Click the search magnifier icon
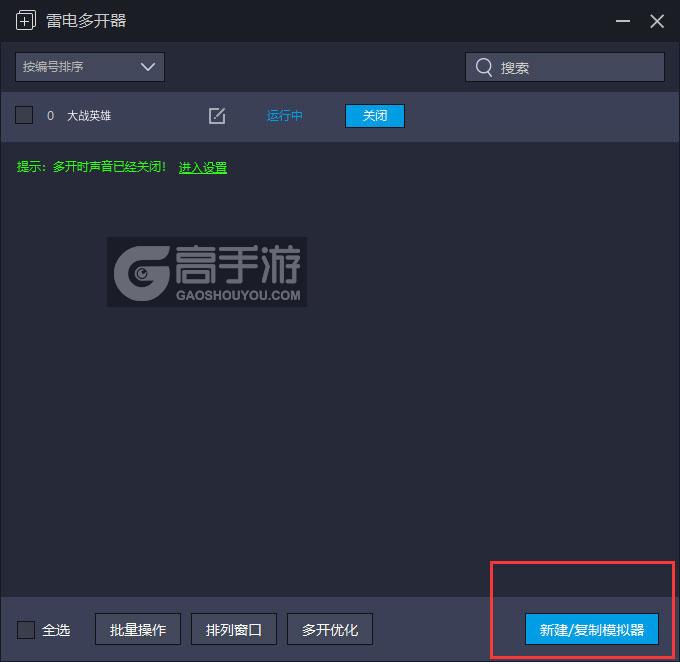This screenshot has width=680, height=662. (484, 67)
